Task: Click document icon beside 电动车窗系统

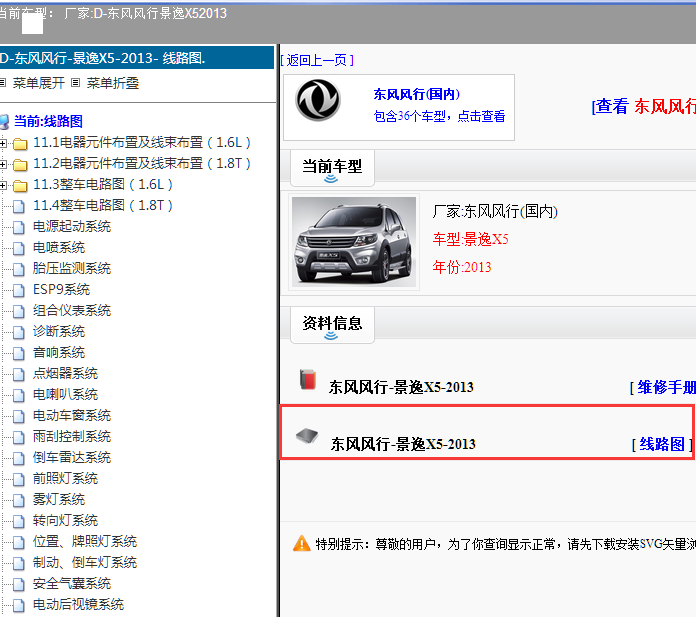Action: pos(19,416)
